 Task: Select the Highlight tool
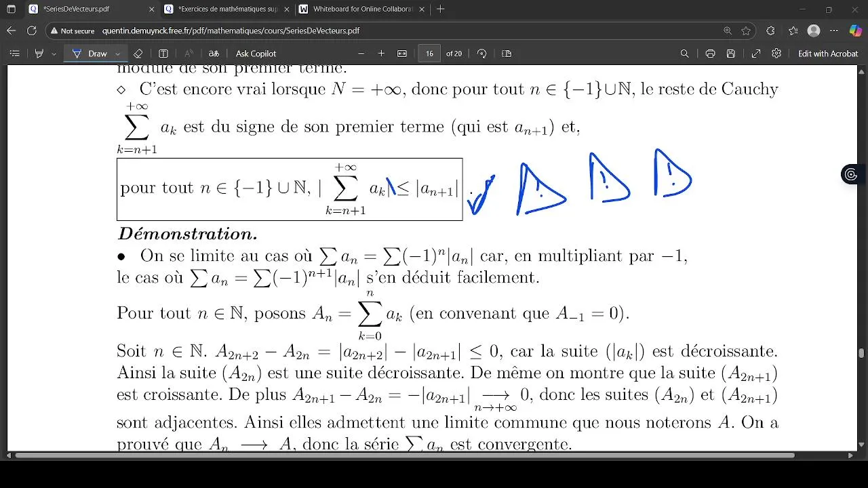click(x=39, y=54)
